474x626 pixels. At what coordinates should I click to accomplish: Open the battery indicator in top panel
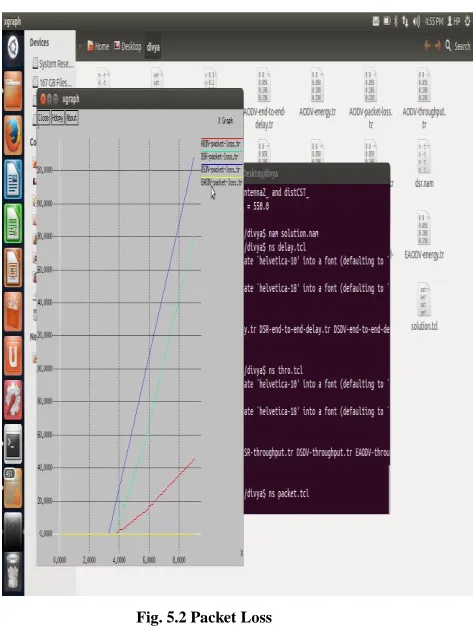point(386,21)
